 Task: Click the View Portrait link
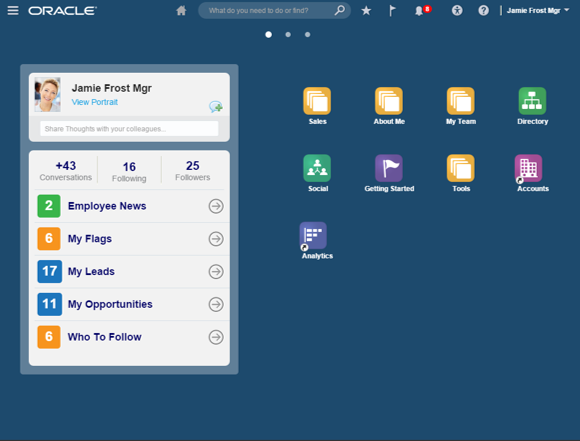[95, 102]
